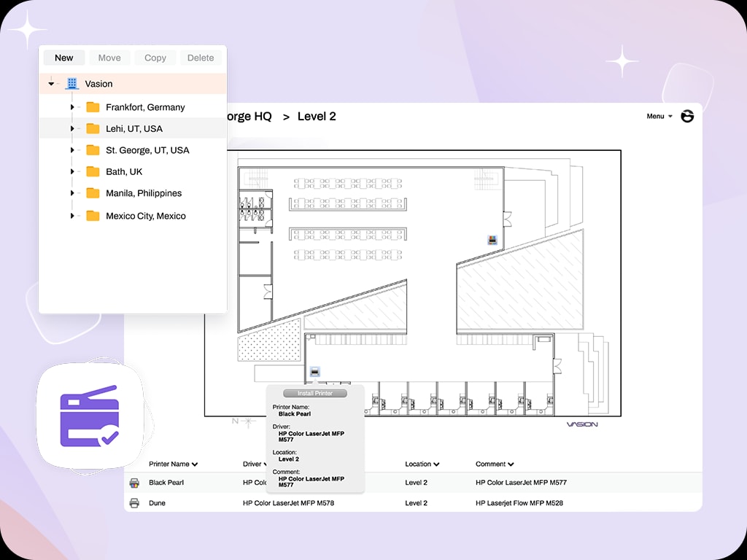
Task: Click the printer icon on the right side of the floor plan
Action: tap(492, 239)
